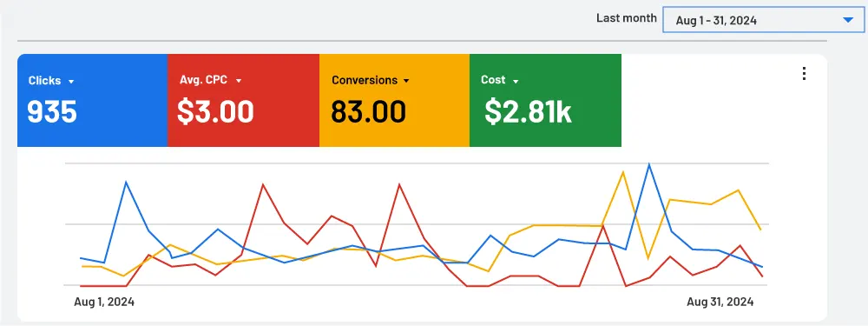Select the red Avg. CPC scorecard tile
Screen dimensions: 868x326
[244, 100]
